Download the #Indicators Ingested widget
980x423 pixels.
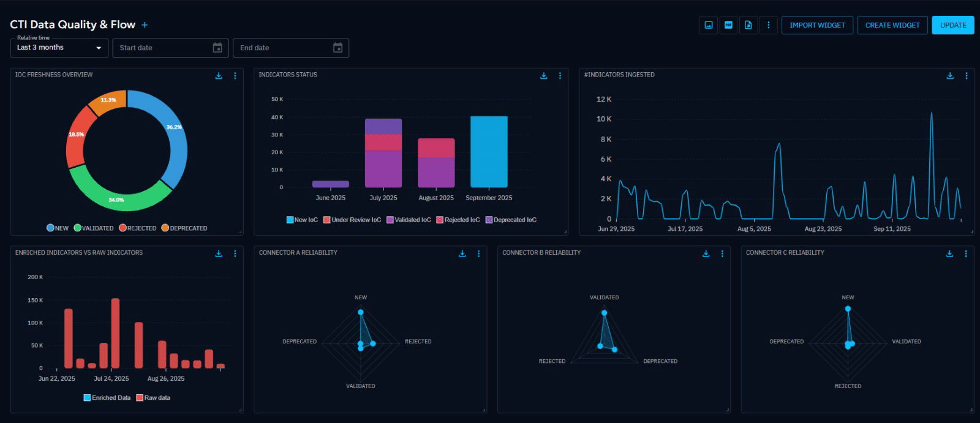(950, 76)
